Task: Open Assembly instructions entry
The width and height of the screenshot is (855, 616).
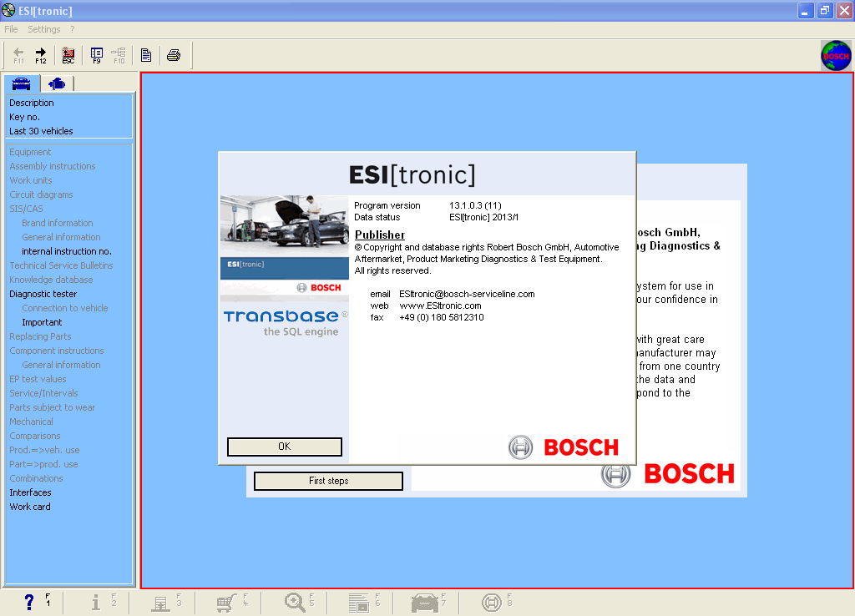Action: (x=53, y=166)
